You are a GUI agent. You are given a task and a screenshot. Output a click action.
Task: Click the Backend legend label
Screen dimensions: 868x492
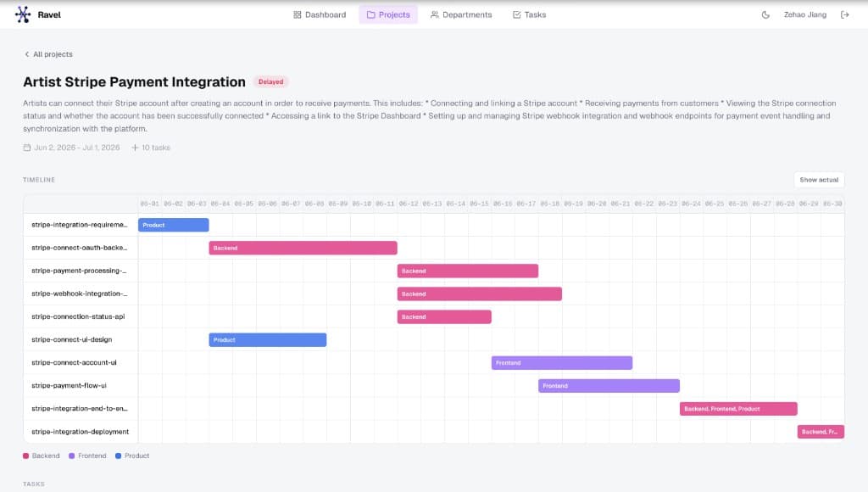click(x=46, y=456)
